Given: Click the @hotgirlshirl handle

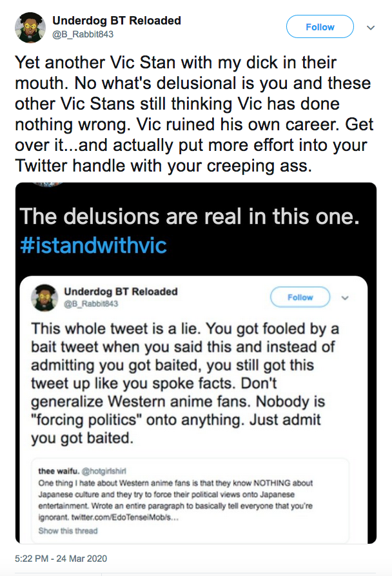Looking at the screenshot, I should (x=104, y=471).
